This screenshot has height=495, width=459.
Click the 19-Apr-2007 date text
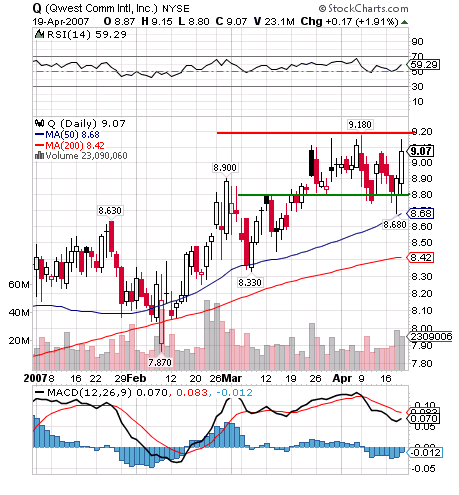click(61, 22)
